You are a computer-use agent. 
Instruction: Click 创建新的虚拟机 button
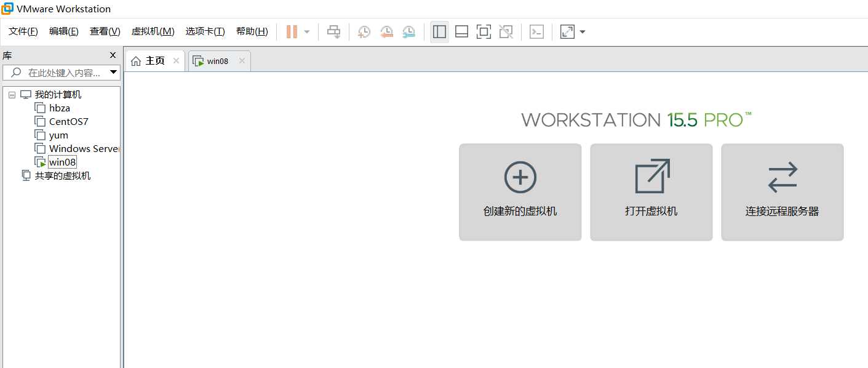tap(520, 192)
